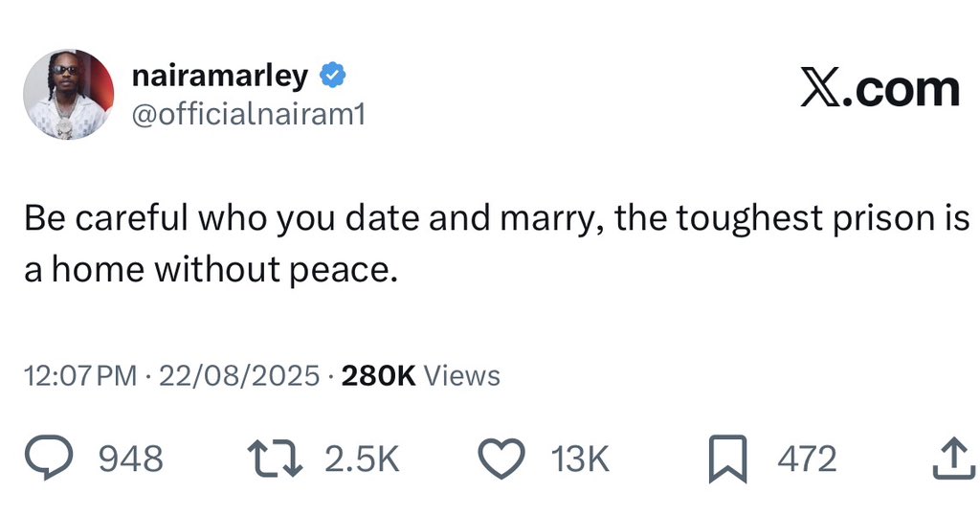The width and height of the screenshot is (980, 515).
Task: Open nairamarley's profile picture
Action: coord(68,95)
